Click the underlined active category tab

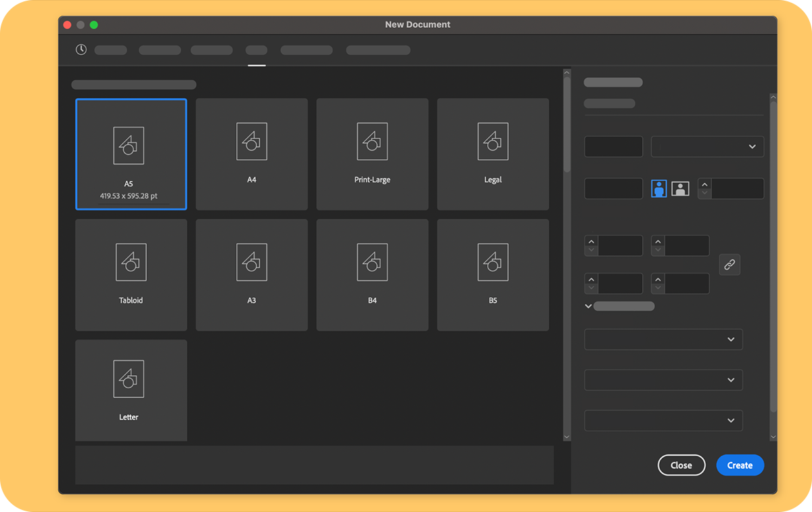[x=256, y=49]
